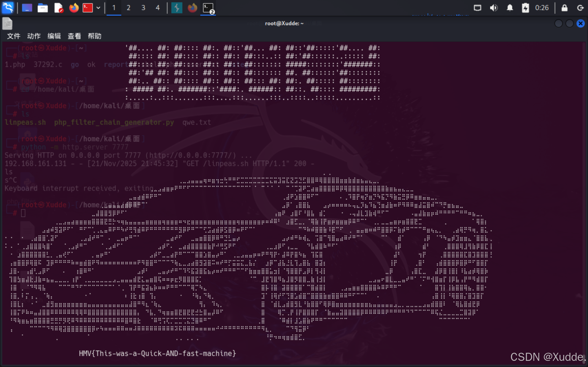The image size is (588, 367).
Task: Open the notifications bell icon
Action: [510, 8]
